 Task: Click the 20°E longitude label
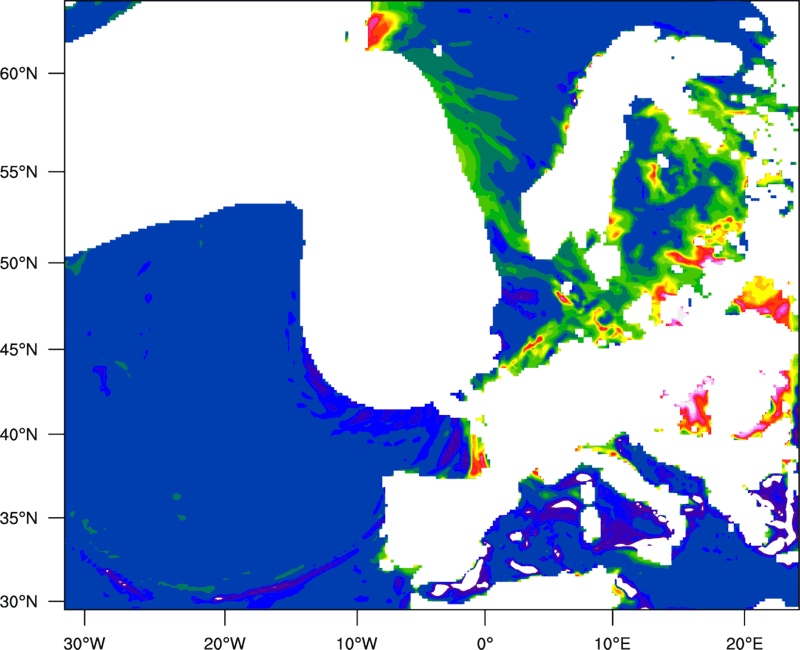744,643
